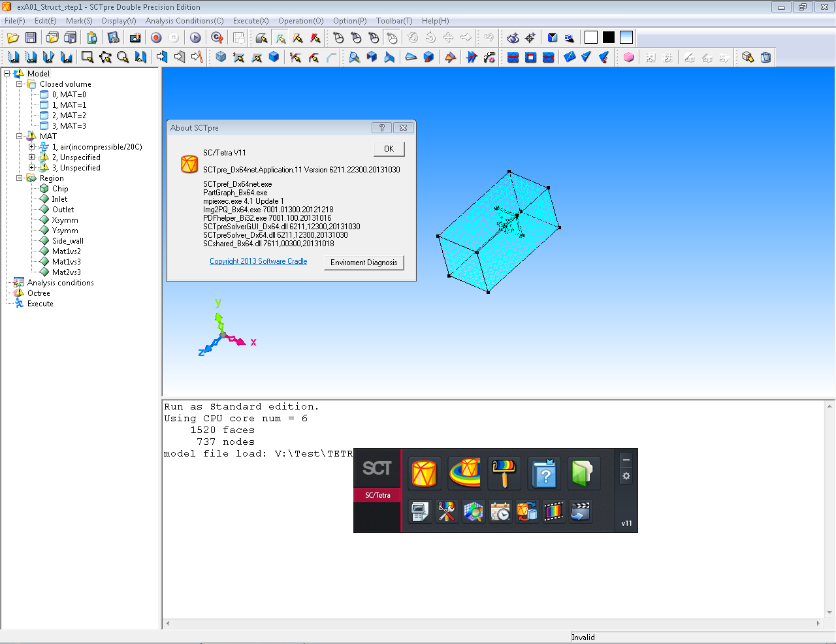
Task: Open the Option(P) menu
Action: coord(350,21)
